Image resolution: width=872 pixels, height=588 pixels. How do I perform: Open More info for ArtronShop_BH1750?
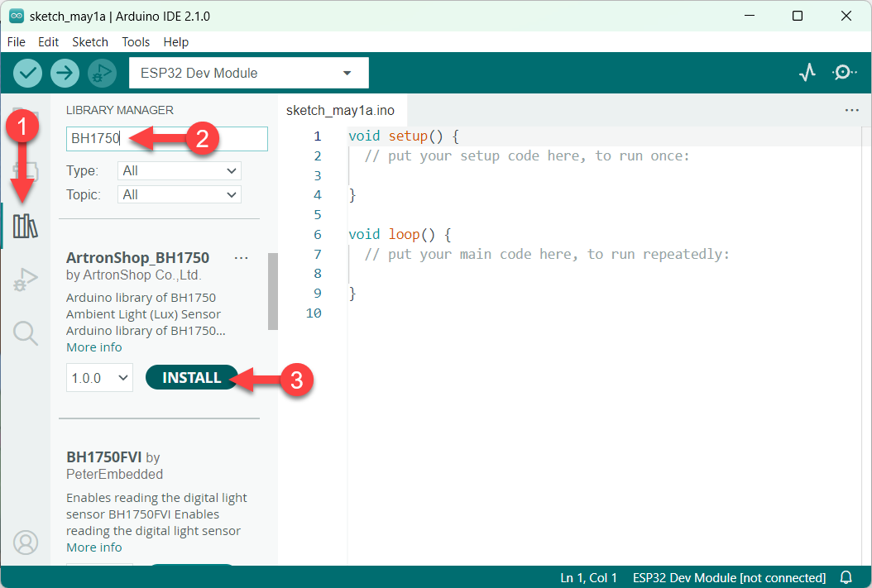(94, 347)
